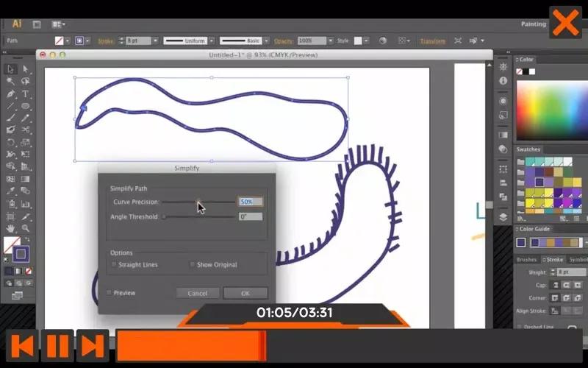Choose the Round Join corner option
Image resolution: width=588 pixels, height=368 pixels.
pos(566,298)
